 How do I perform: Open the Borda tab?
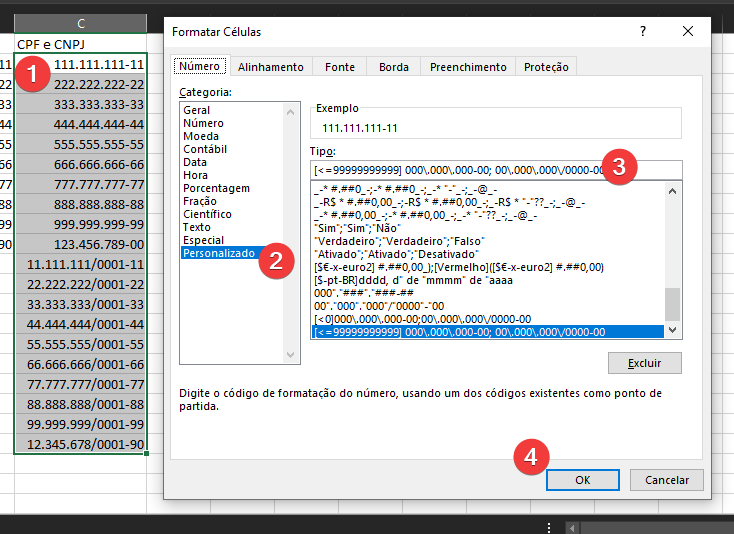pos(394,67)
